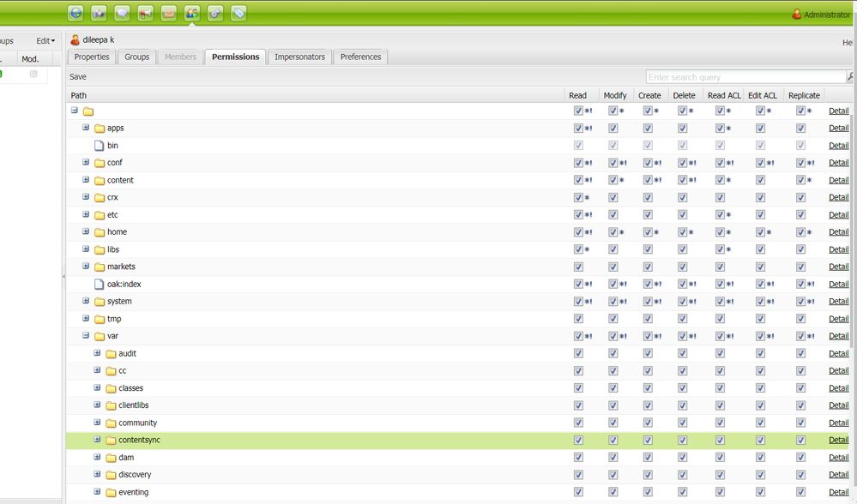Toggle Delete permission for contentsync

[683, 441]
